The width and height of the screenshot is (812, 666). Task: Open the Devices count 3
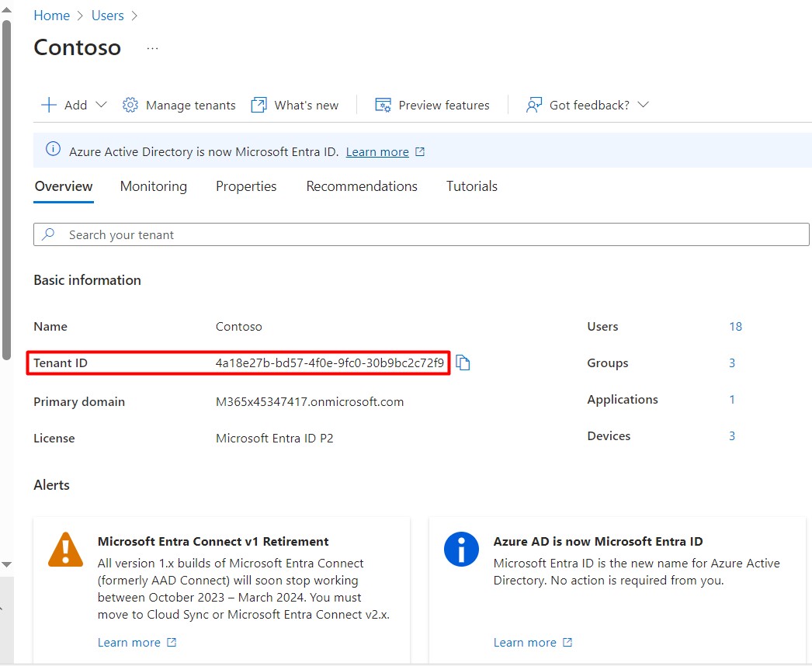pyautogui.click(x=732, y=436)
